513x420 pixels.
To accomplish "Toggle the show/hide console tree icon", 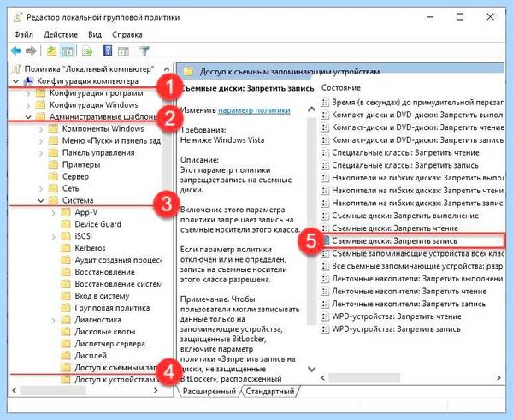I will coord(68,50).
